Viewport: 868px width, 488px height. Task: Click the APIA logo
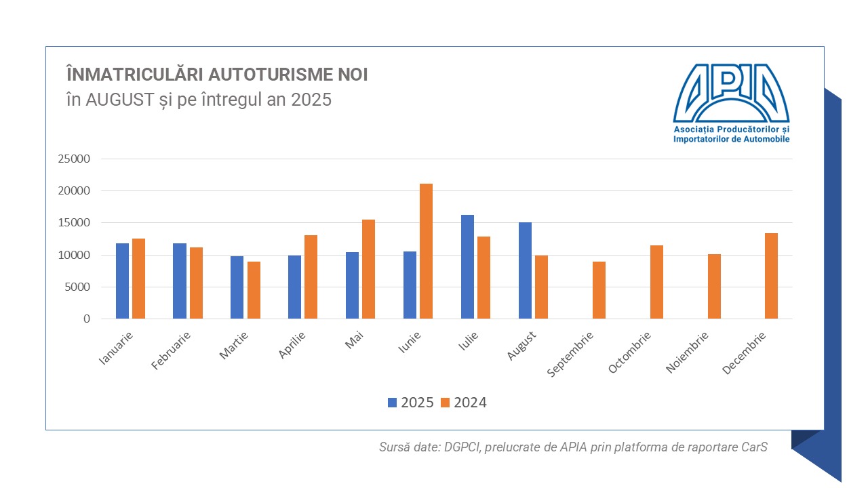click(731, 103)
